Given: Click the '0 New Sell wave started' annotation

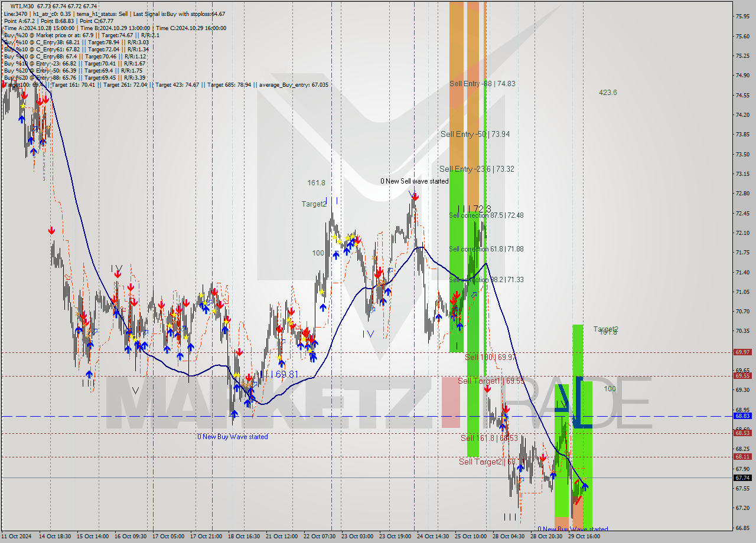Looking at the screenshot, I should (414, 181).
